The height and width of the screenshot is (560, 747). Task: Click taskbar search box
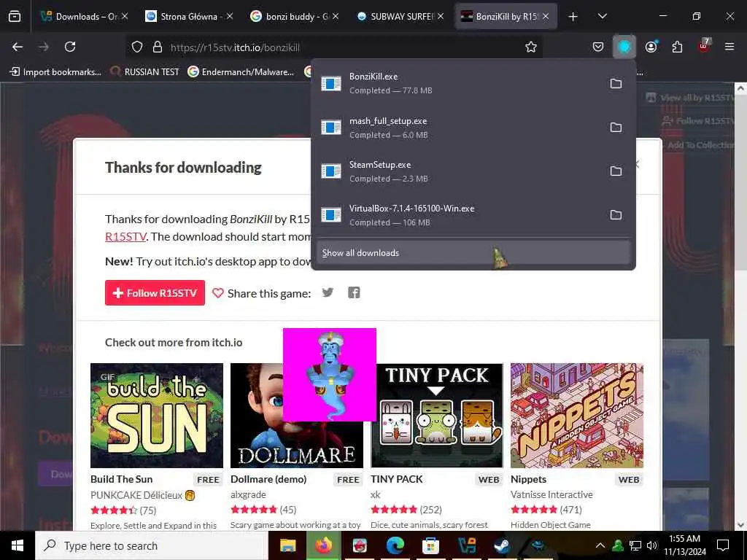pyautogui.click(x=152, y=545)
